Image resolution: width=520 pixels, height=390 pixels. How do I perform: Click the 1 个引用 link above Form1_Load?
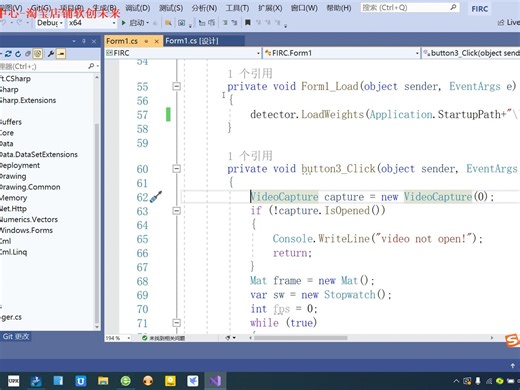tap(250, 73)
